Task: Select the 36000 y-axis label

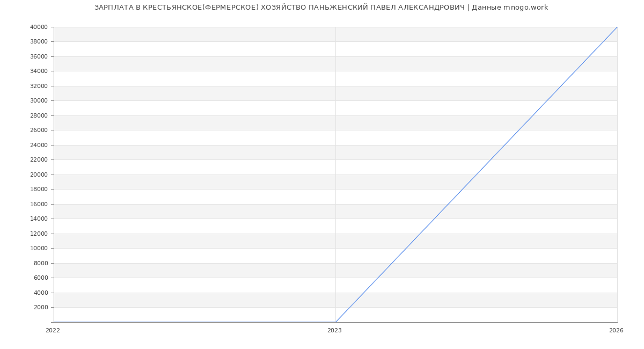Action: pyautogui.click(x=39, y=56)
